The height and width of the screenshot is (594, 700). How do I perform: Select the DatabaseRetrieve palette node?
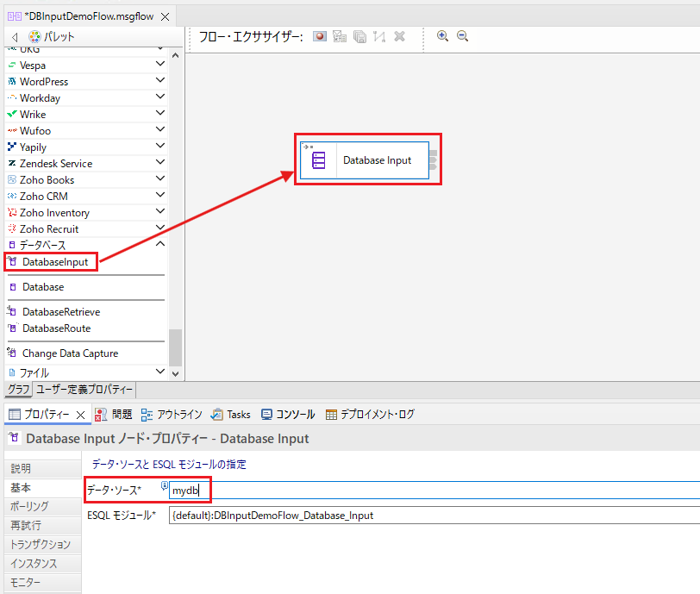pyautogui.click(x=61, y=312)
